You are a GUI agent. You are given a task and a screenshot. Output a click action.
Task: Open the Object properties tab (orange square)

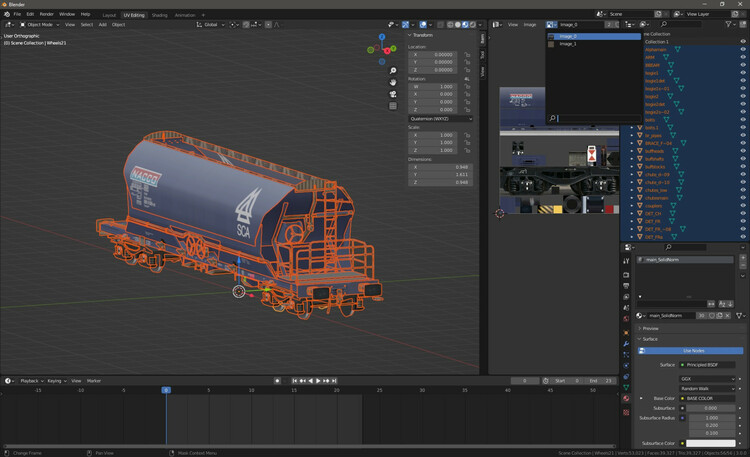[626, 333]
